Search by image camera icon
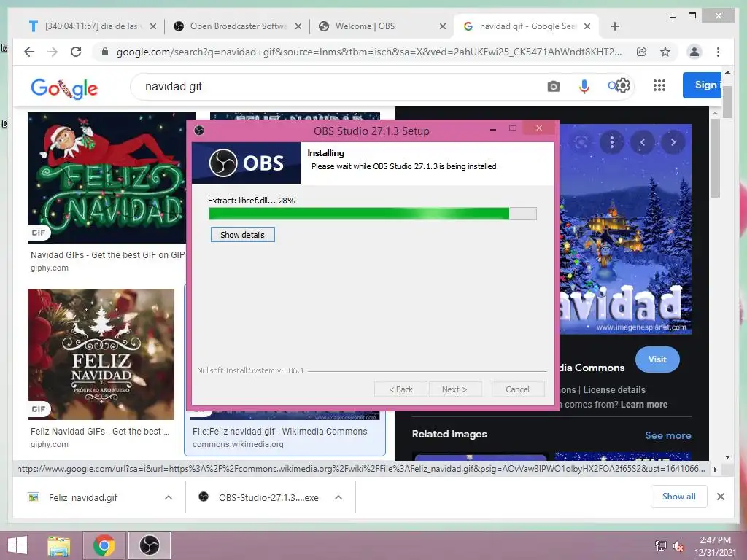The width and height of the screenshot is (747, 560). point(553,86)
